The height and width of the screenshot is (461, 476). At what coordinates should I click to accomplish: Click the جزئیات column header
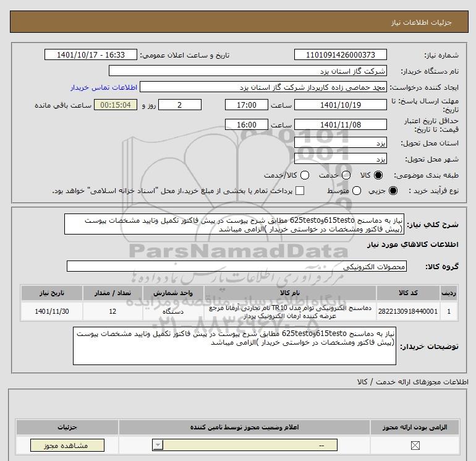point(67,427)
